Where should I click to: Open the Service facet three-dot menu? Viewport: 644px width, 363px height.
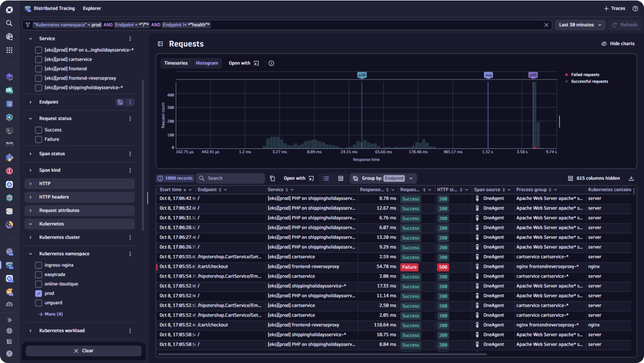click(x=130, y=38)
